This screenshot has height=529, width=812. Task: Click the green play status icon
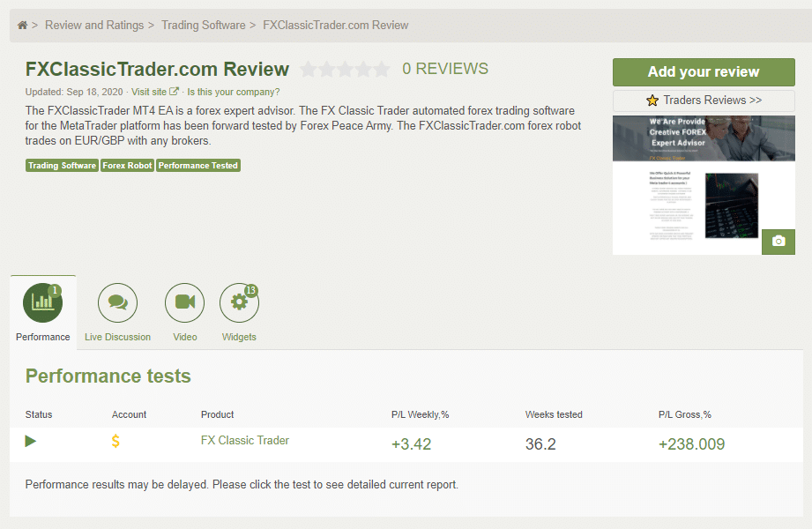tap(31, 441)
